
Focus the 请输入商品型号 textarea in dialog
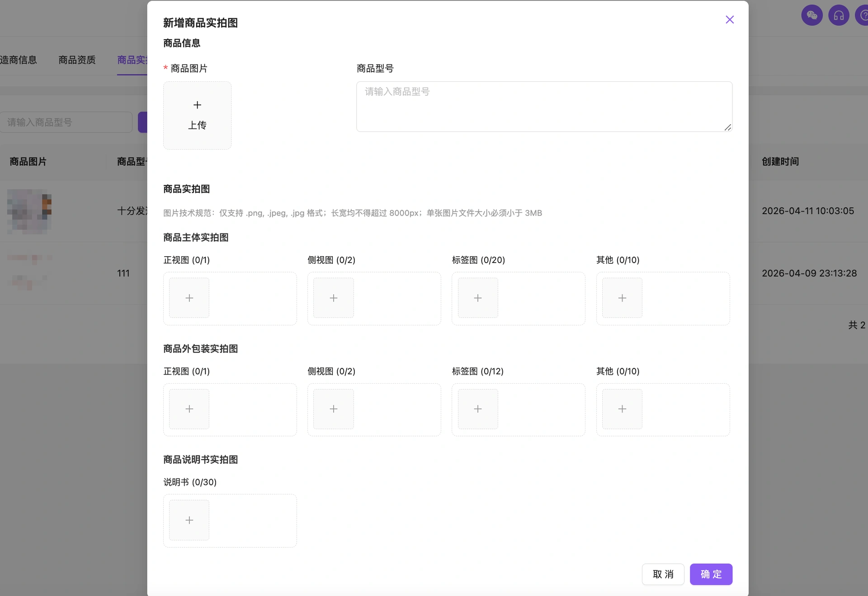[x=544, y=107]
